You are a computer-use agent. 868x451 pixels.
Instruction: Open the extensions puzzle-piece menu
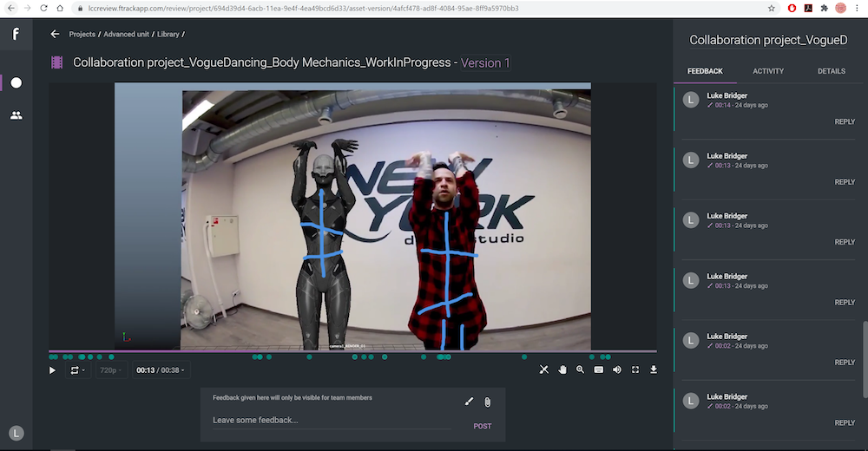point(825,9)
